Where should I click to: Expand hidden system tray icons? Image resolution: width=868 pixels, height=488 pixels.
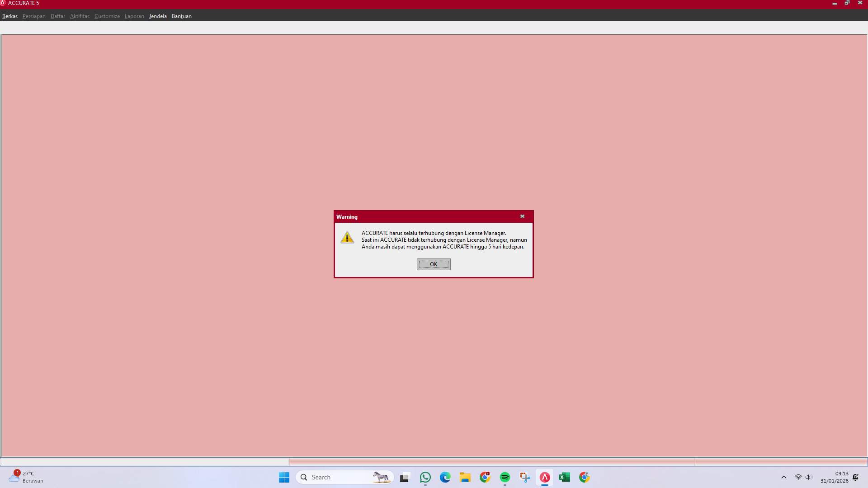784,477
